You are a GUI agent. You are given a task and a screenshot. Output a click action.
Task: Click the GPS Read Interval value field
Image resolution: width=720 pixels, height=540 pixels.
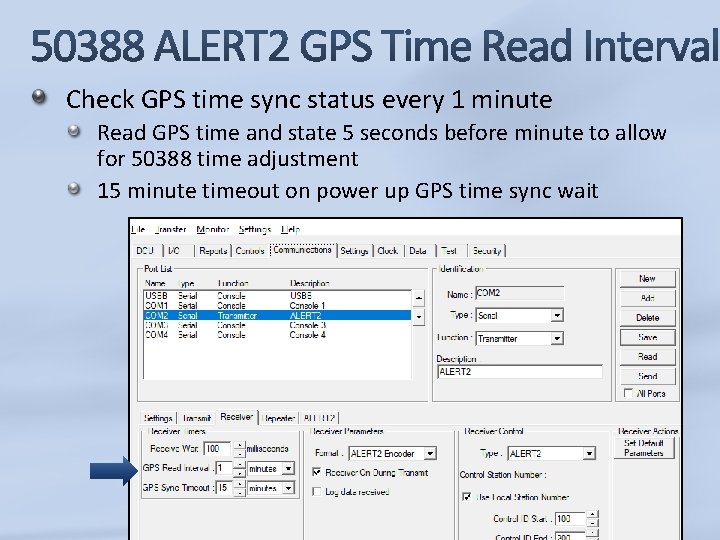click(224, 468)
